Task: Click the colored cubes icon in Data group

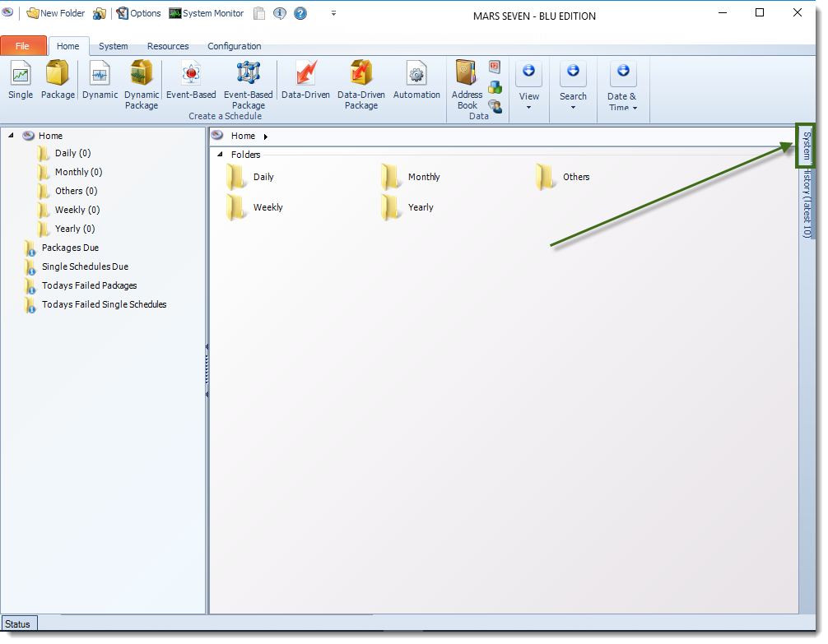Action: 495,87
